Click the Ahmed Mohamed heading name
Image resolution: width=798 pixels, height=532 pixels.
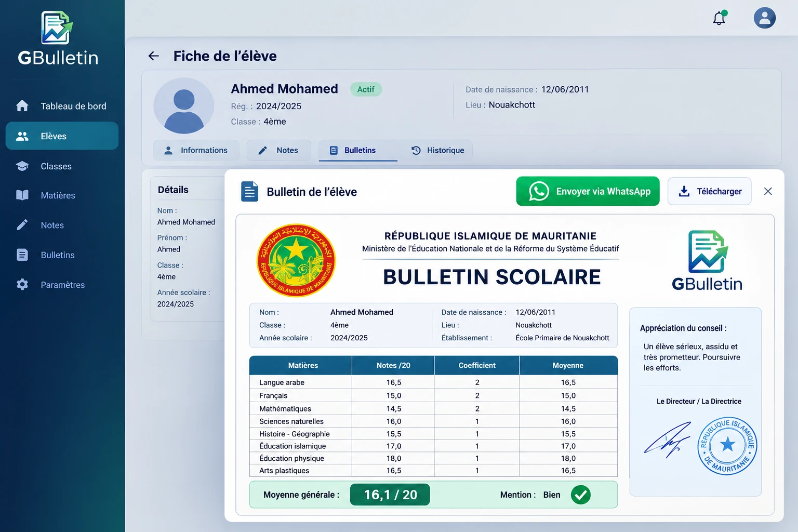tap(284, 89)
